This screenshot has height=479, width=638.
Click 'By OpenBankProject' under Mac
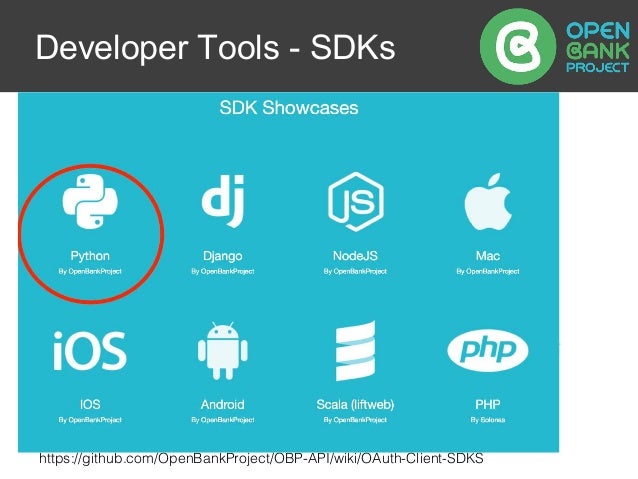tap(488, 271)
